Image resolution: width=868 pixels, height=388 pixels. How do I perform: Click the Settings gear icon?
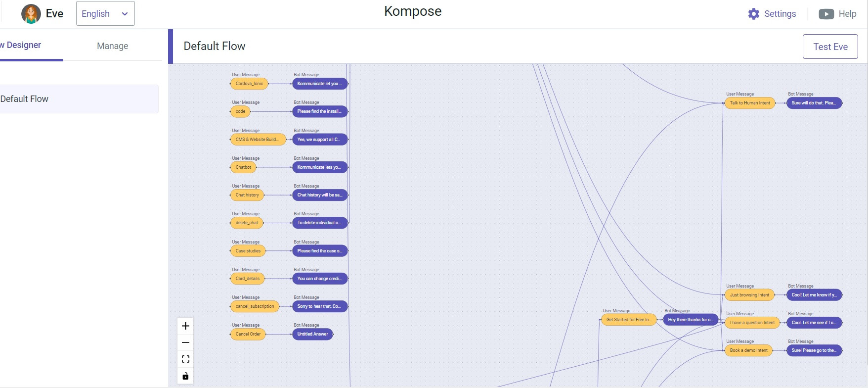click(x=753, y=14)
